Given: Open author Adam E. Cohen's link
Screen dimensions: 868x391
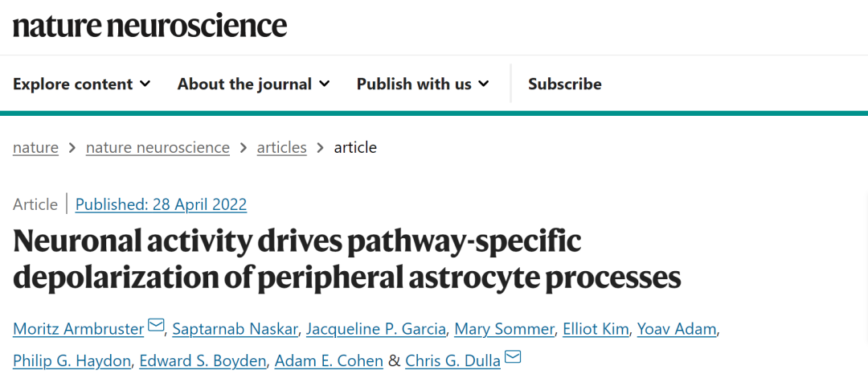Looking at the screenshot, I should 329,361.
